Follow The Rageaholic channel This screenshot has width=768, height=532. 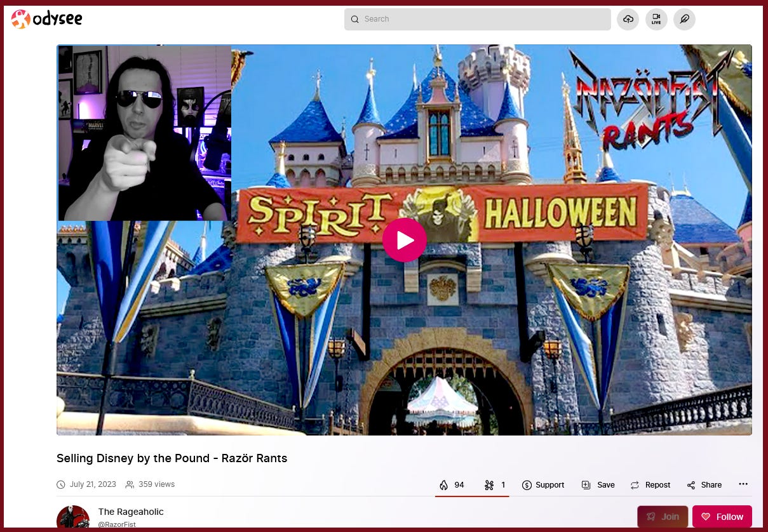tap(722, 517)
